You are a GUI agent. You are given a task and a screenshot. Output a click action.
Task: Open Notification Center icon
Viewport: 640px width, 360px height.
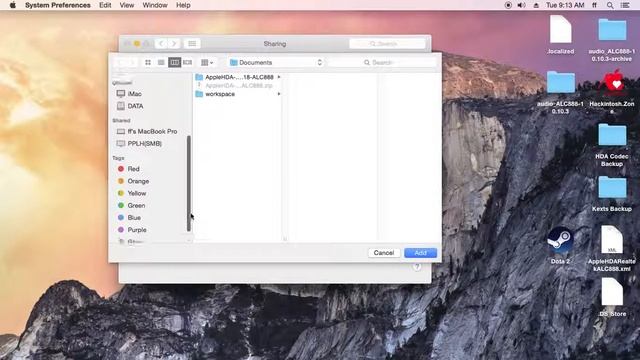point(625,5)
